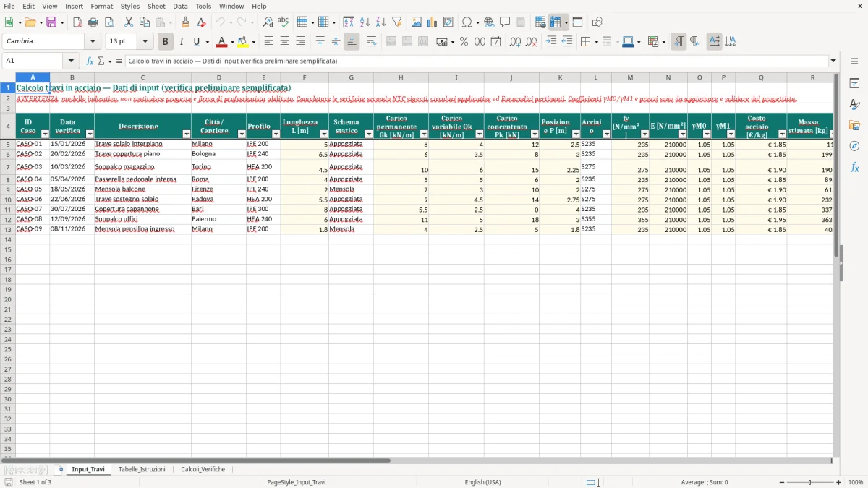
Task: Apply the red font color swatch
Action: [x=222, y=42]
